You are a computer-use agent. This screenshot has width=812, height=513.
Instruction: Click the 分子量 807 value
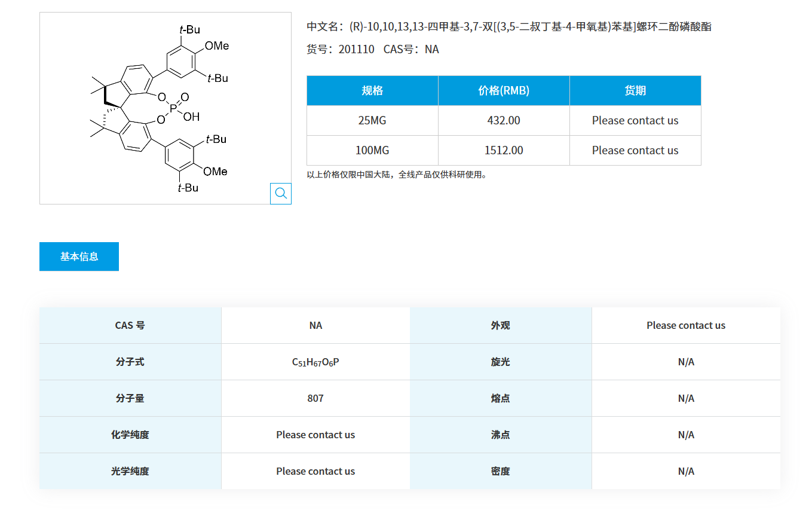click(x=315, y=398)
